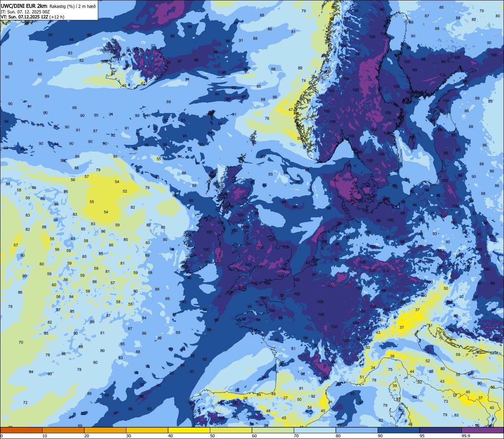The width and height of the screenshot is (504, 439).
Task: Click the dark orange 0–10% legend swatch
Action: pos(21,430)
